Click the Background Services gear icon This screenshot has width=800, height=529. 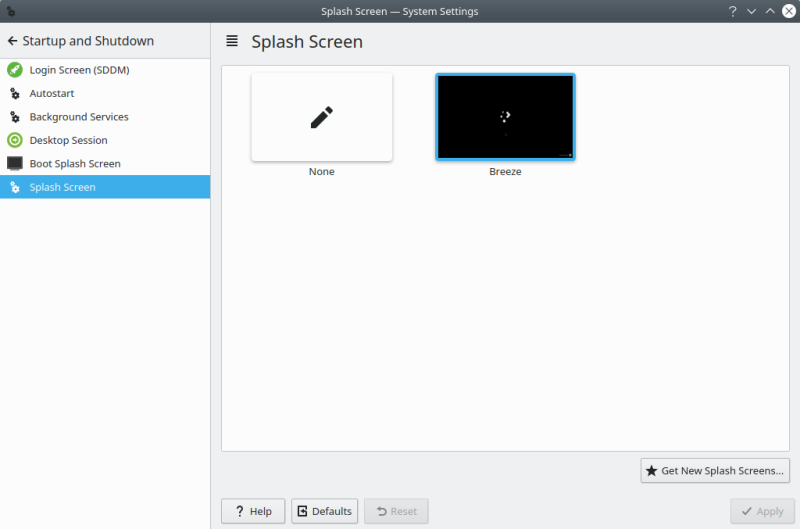click(14, 117)
